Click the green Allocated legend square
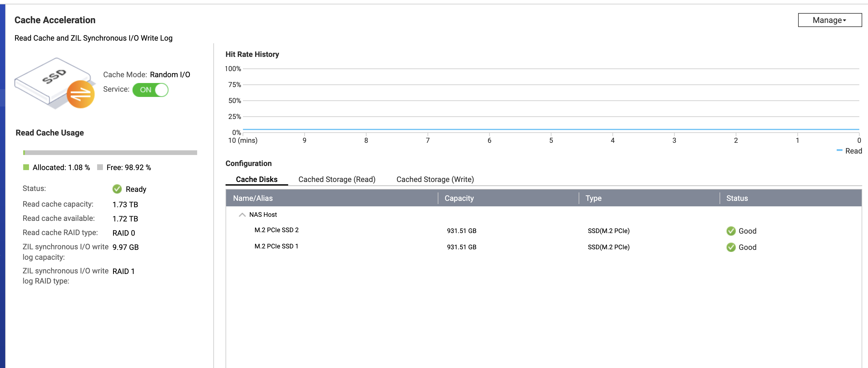The width and height of the screenshot is (868, 368). [26, 167]
